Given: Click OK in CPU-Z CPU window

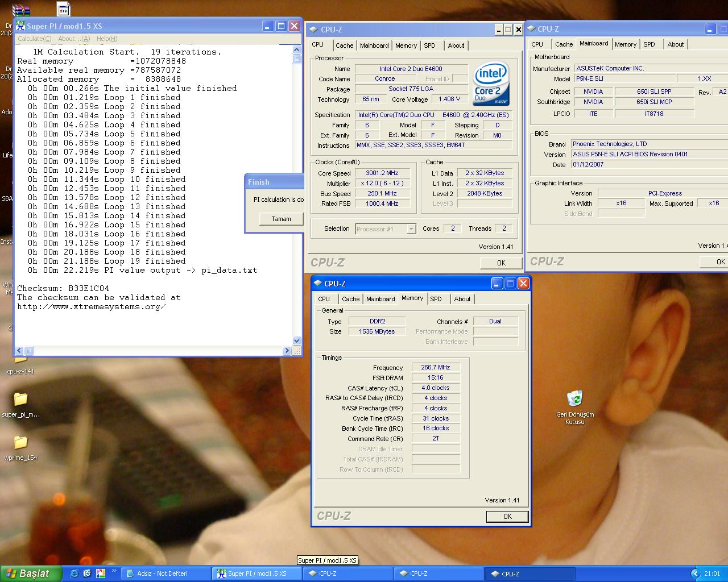Looking at the screenshot, I should [501, 263].
